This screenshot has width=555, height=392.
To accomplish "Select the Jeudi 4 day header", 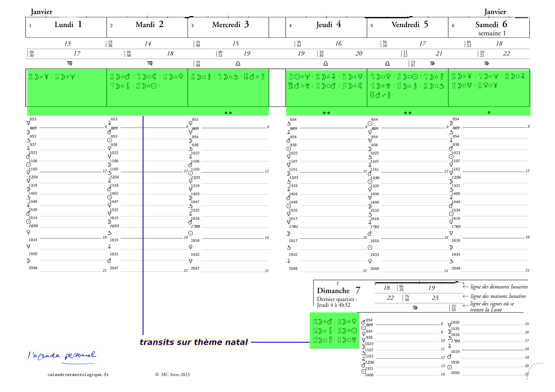I will coord(326,27).
